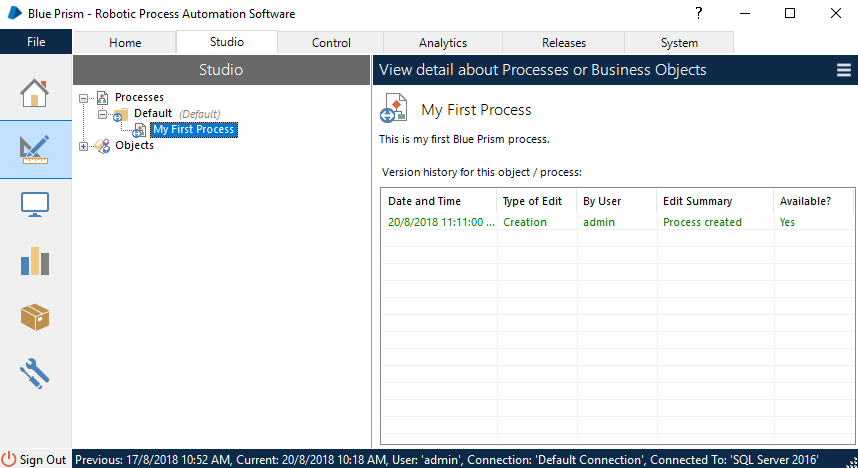The height and width of the screenshot is (468, 858).
Task: Click the help question mark in title bar
Action: click(x=696, y=14)
